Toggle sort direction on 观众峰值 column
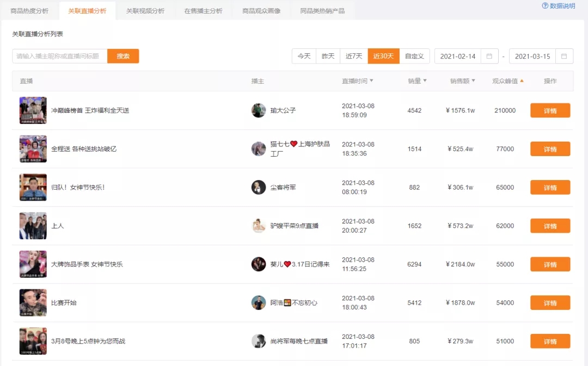The image size is (588, 366). point(522,80)
